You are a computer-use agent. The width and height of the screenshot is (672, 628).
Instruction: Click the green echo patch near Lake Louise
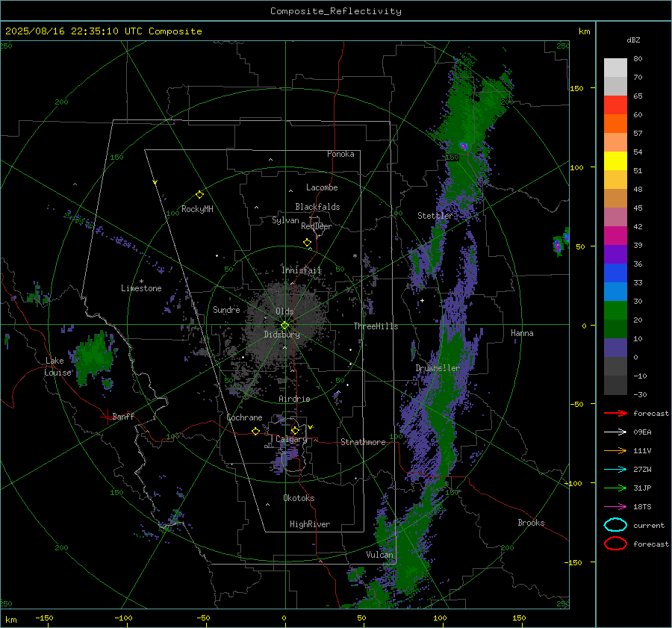tap(92, 357)
